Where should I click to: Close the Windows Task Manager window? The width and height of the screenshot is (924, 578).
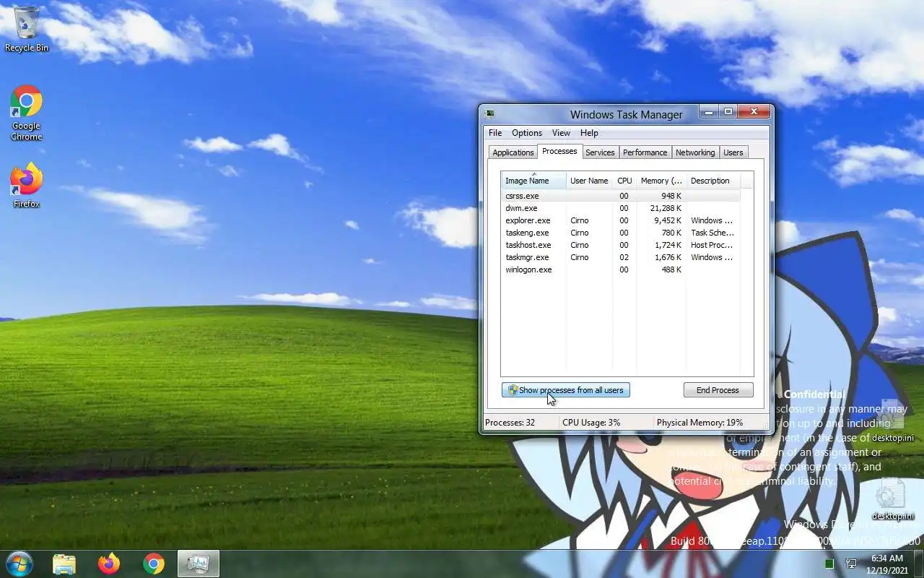tap(754, 112)
